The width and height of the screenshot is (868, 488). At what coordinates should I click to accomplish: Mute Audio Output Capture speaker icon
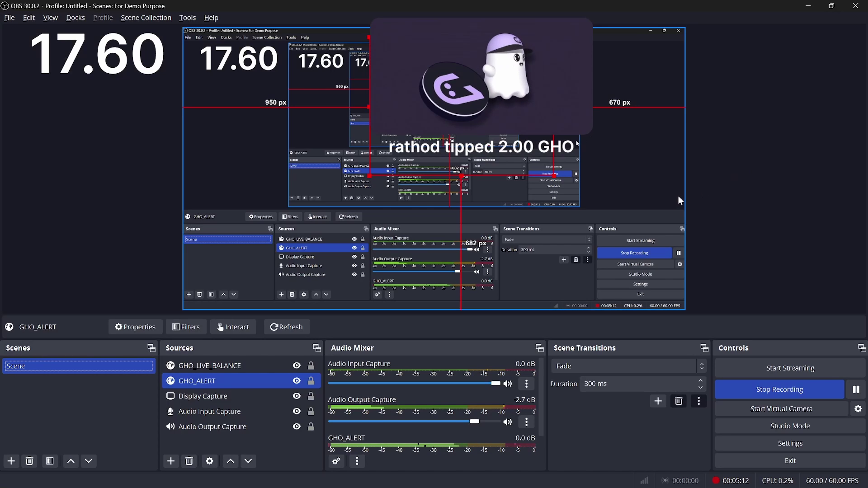pyautogui.click(x=508, y=422)
